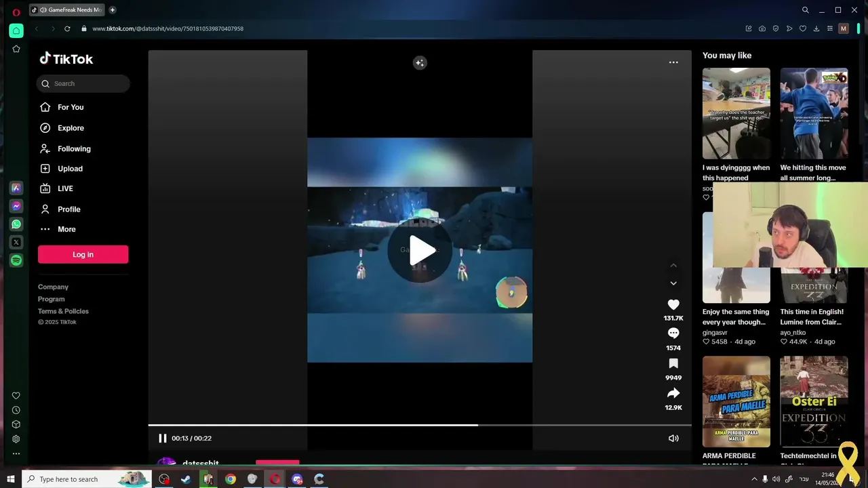Open sidebar bookmarks star icon
Image resolution: width=868 pixels, height=488 pixels.
click(16, 49)
